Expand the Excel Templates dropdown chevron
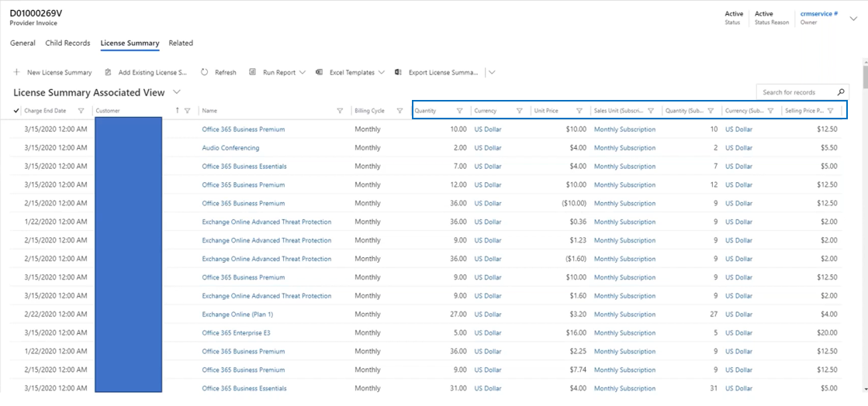This screenshot has width=868, height=406. (382, 73)
